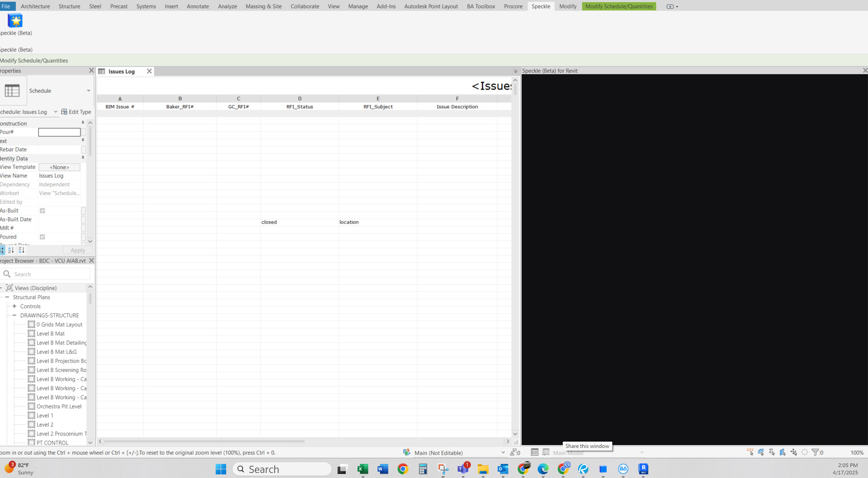This screenshot has height=478, width=868.
Task: Click the Project Browser search field
Action: click(50, 274)
